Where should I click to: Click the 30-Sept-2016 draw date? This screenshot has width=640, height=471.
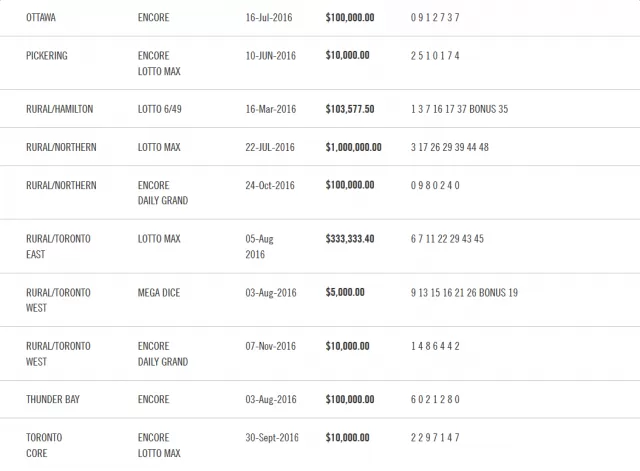272,438
